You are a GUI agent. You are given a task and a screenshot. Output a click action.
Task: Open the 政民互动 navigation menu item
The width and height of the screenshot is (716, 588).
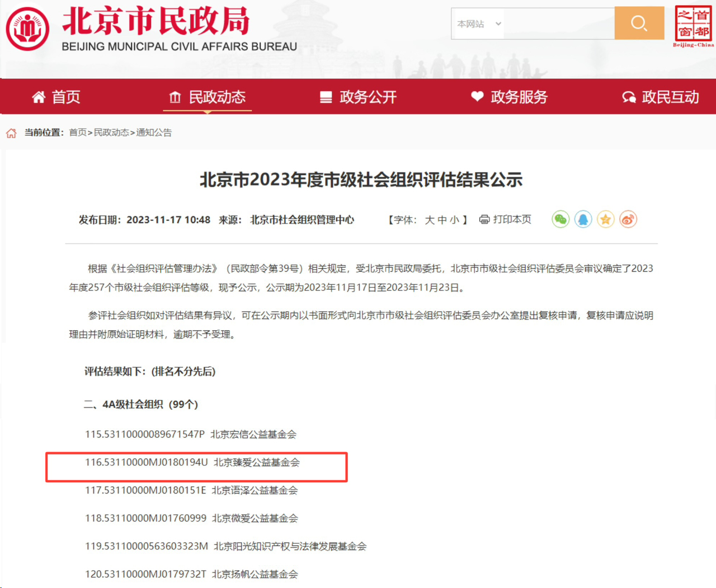[670, 97]
